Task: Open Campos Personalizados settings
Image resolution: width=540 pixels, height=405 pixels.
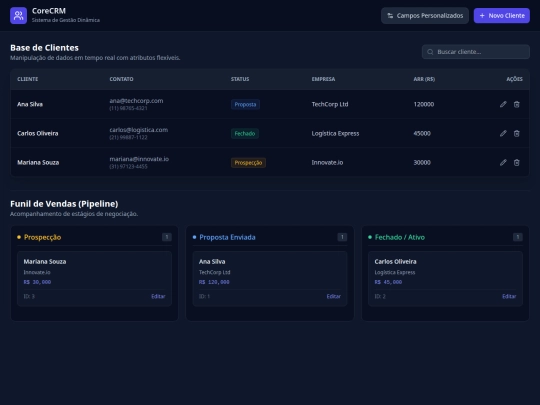Action: (x=425, y=15)
